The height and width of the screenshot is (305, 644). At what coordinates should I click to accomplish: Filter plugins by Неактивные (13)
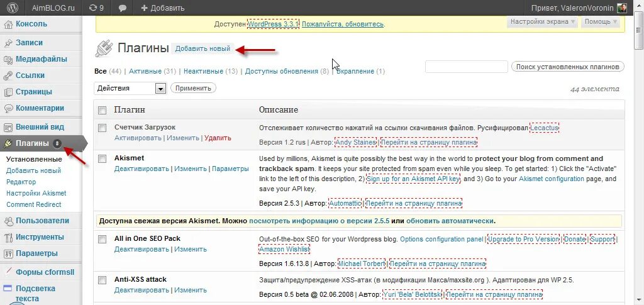click(211, 72)
